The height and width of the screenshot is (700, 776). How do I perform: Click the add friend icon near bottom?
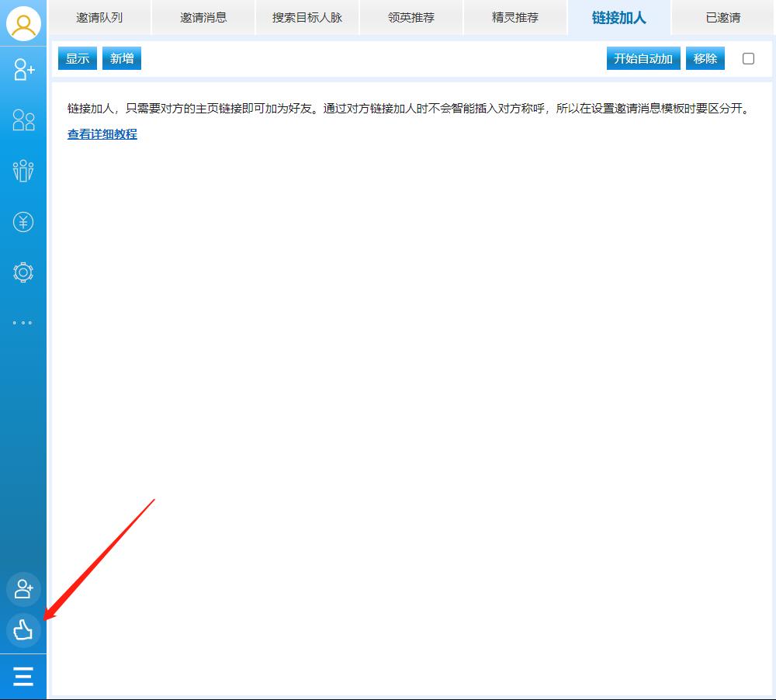coord(23,589)
